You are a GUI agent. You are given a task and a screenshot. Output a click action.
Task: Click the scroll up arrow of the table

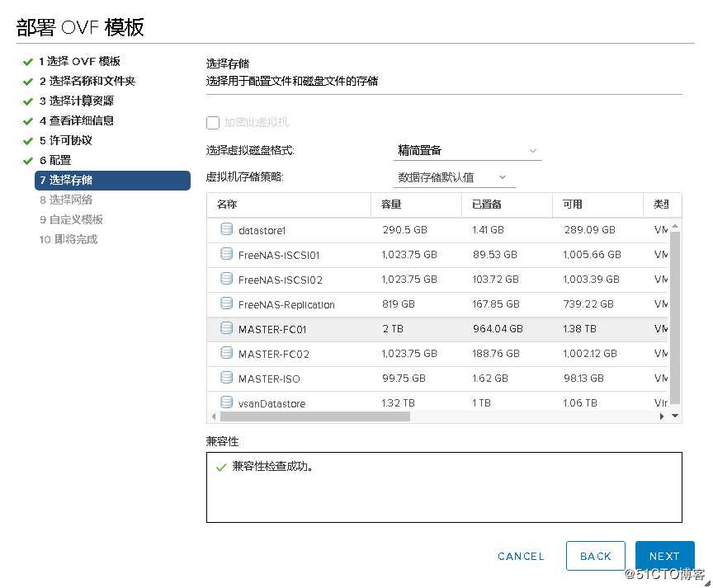click(x=675, y=226)
